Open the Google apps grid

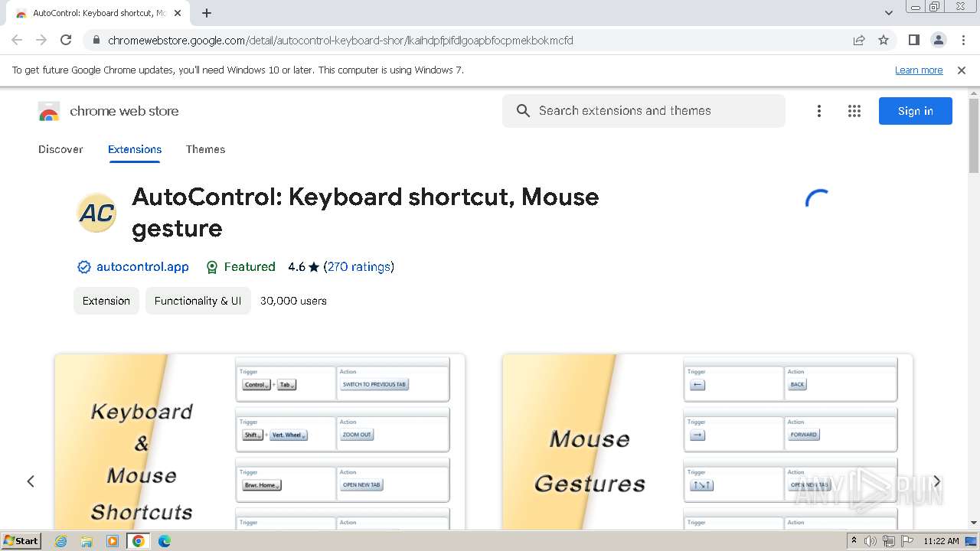coord(854,111)
